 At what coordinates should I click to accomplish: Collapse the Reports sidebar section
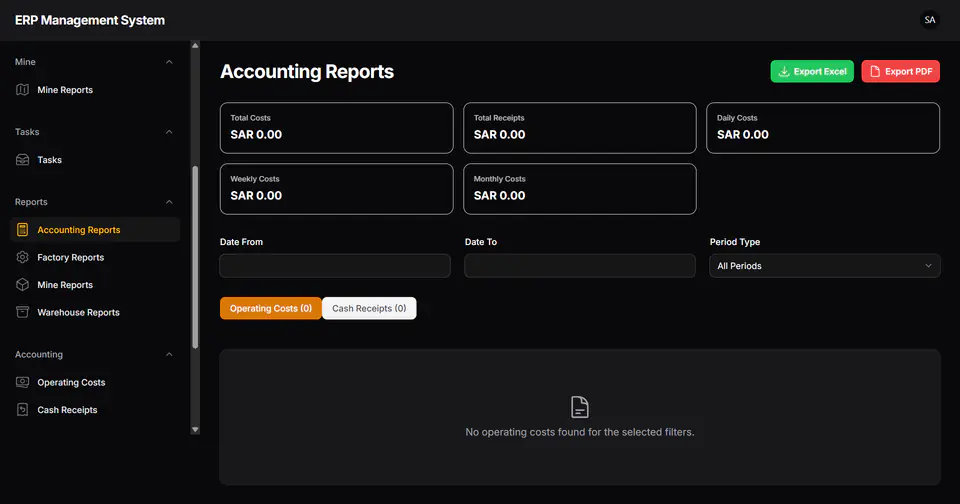169,202
